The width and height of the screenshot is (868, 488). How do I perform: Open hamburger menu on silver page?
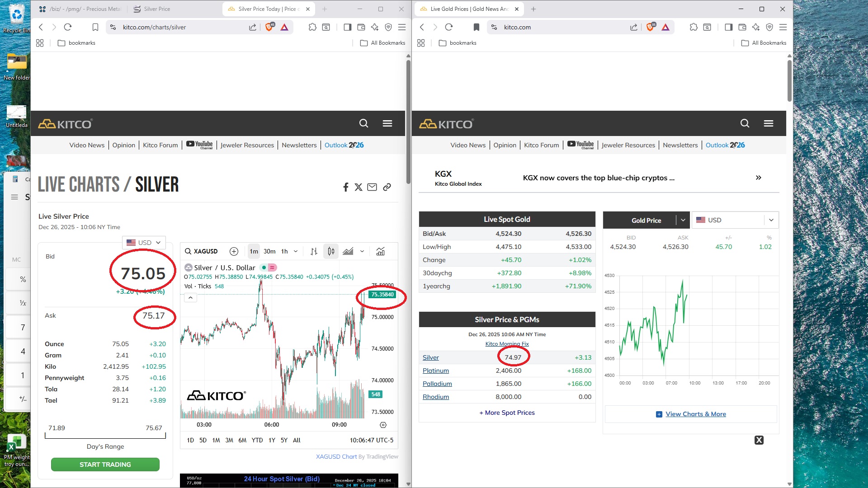387,123
